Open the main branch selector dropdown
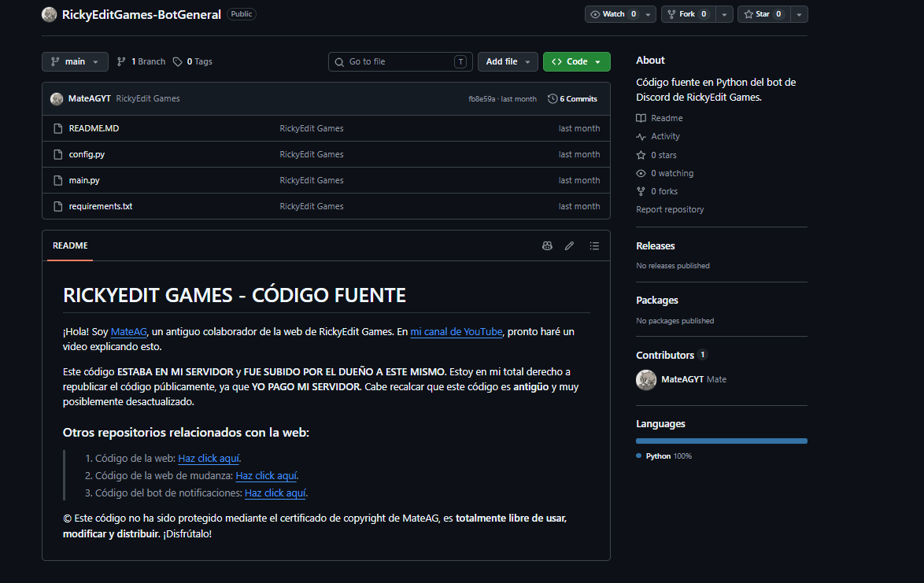The width and height of the screenshot is (924, 583). click(75, 62)
